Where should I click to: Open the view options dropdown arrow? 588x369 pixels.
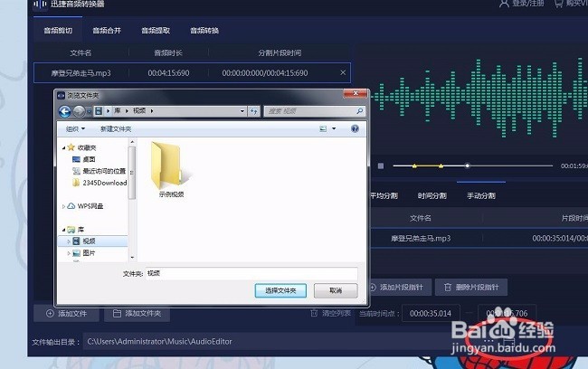[x=334, y=129]
